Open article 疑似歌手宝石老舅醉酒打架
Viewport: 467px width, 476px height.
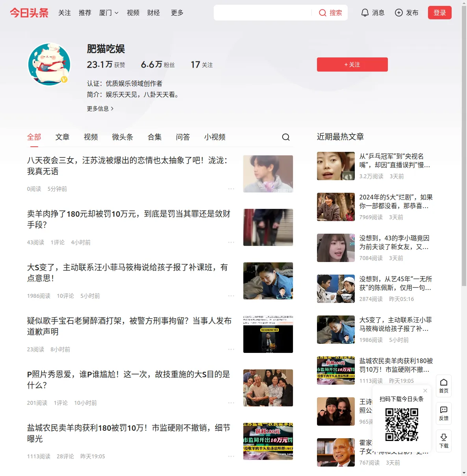(129, 326)
